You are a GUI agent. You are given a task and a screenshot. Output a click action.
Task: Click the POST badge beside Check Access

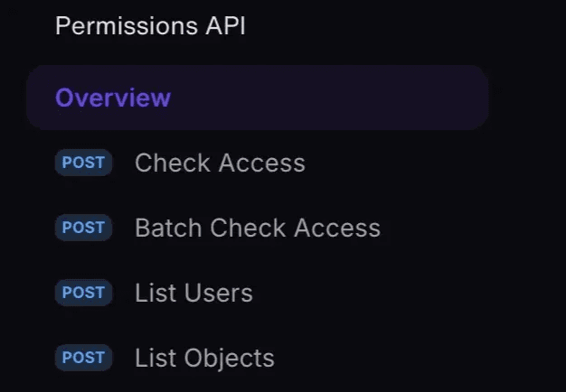tap(83, 163)
